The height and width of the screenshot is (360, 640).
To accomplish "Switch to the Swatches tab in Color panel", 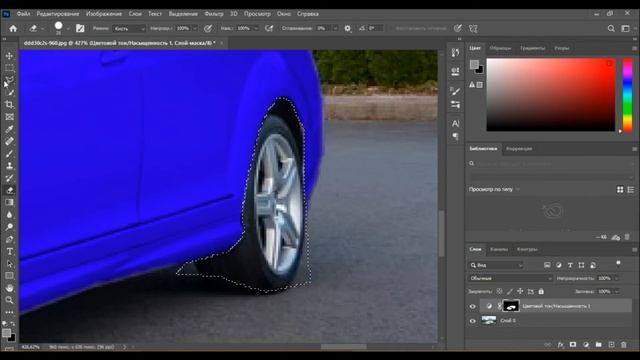I will (x=500, y=48).
